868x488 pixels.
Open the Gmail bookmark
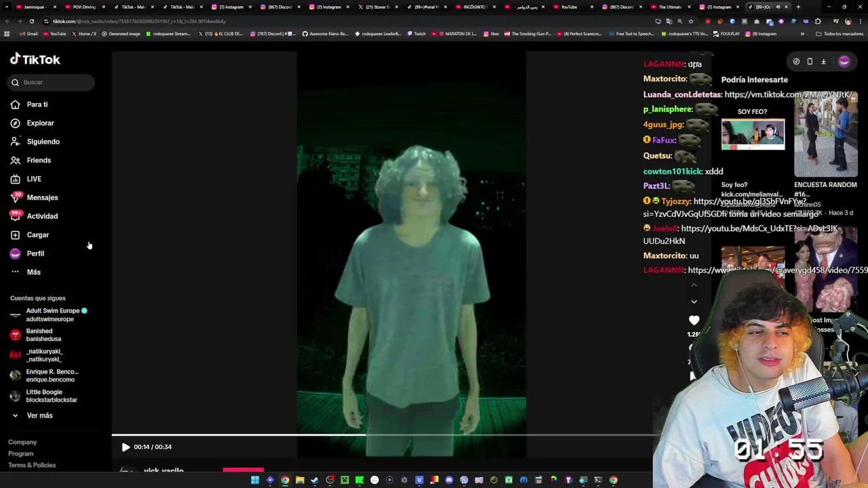(28, 34)
